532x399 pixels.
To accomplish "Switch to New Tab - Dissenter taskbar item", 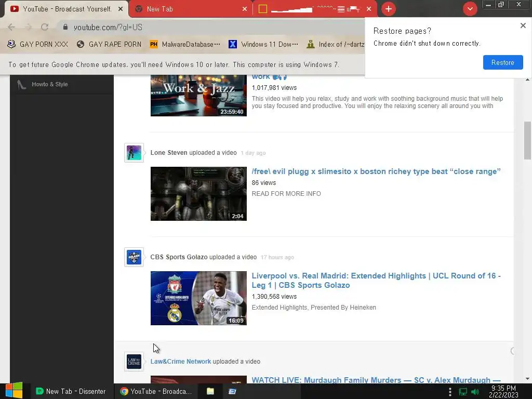I will tap(71, 391).
